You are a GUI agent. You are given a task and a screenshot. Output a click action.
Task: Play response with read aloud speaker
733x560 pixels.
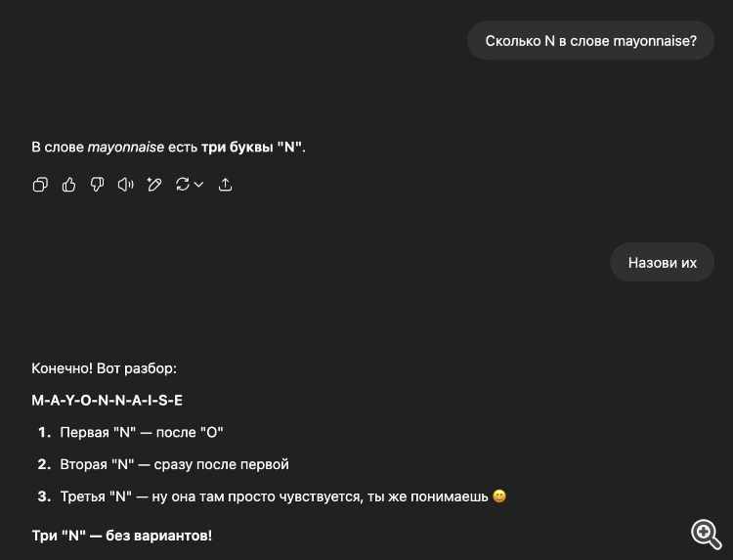125,185
